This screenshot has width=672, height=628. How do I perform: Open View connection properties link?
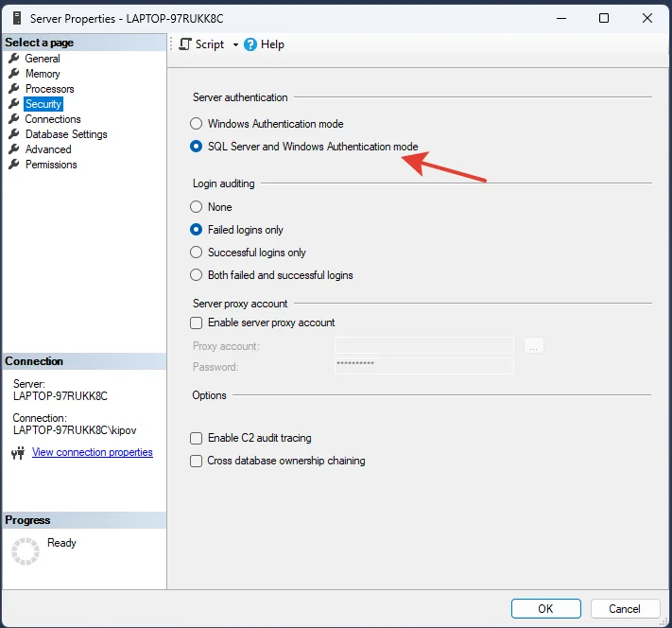click(92, 452)
